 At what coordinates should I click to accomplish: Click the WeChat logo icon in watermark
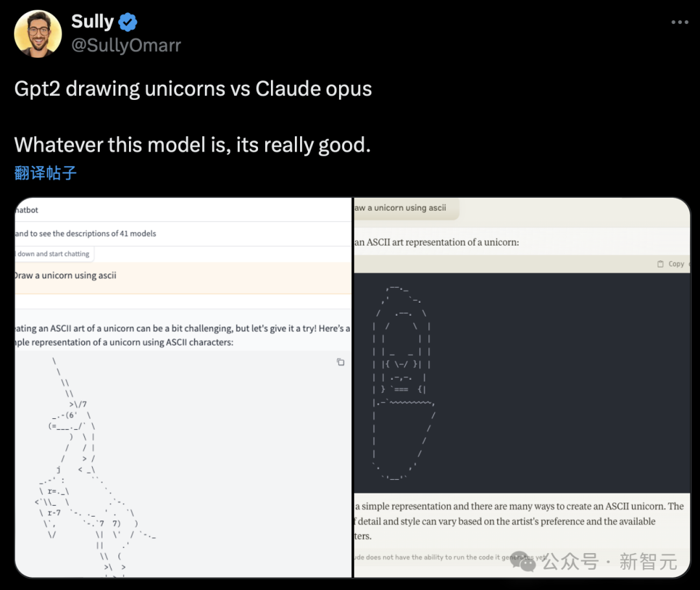click(523, 561)
